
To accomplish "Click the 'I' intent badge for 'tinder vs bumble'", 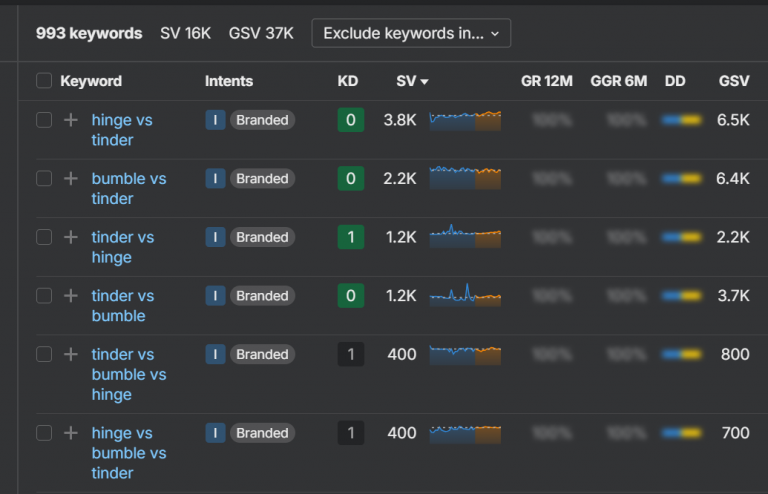I will [215, 296].
